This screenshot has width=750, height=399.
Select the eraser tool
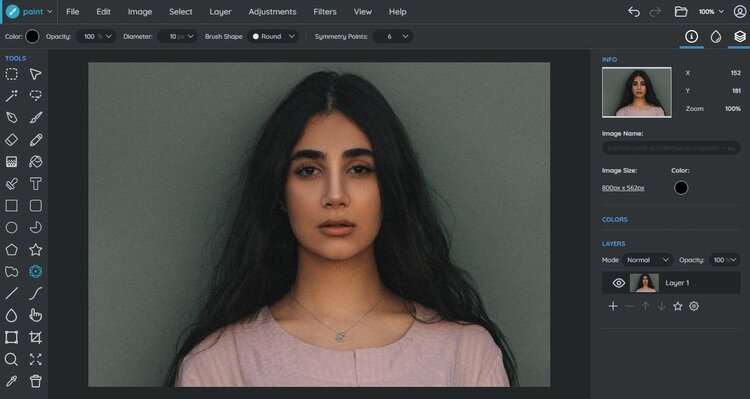point(11,140)
